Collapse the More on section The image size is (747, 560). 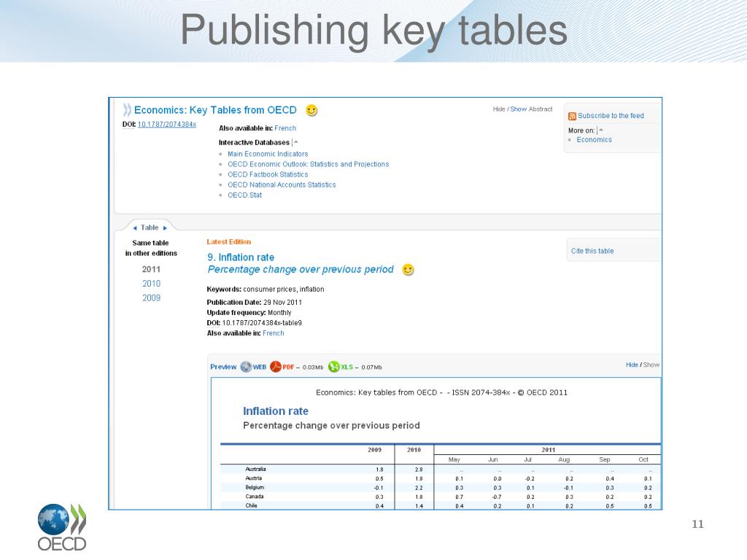(601, 130)
